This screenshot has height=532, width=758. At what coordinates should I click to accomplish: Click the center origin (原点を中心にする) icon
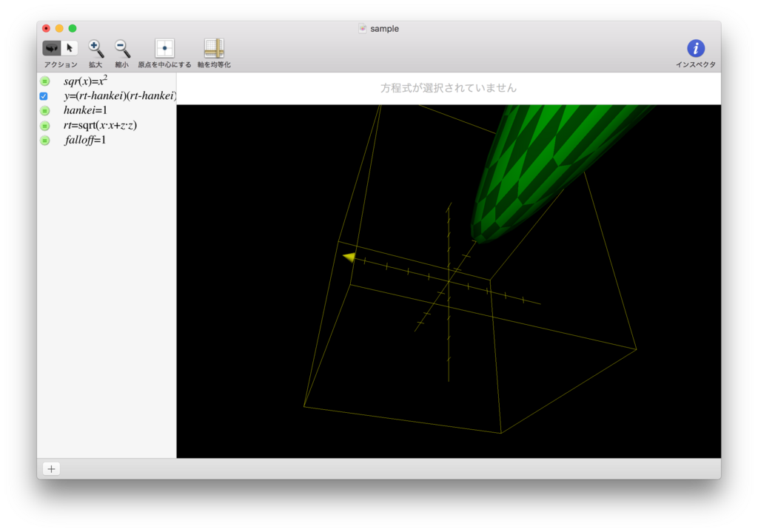[x=164, y=48]
